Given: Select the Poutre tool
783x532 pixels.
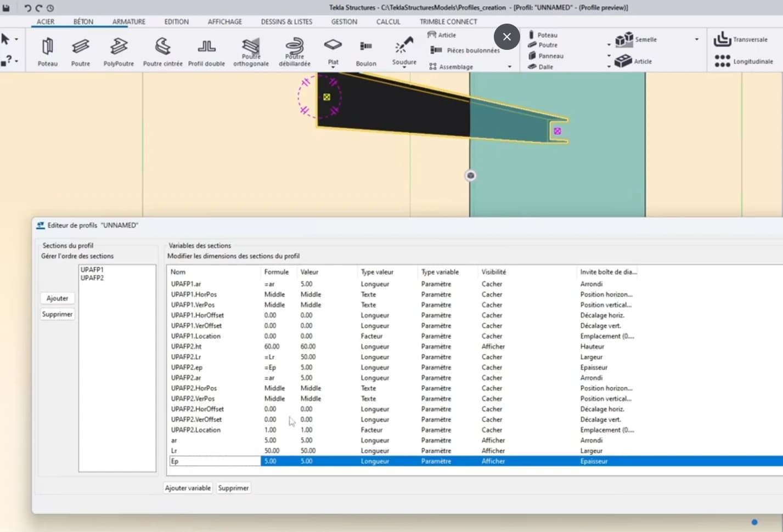Looking at the screenshot, I should pos(81,49).
